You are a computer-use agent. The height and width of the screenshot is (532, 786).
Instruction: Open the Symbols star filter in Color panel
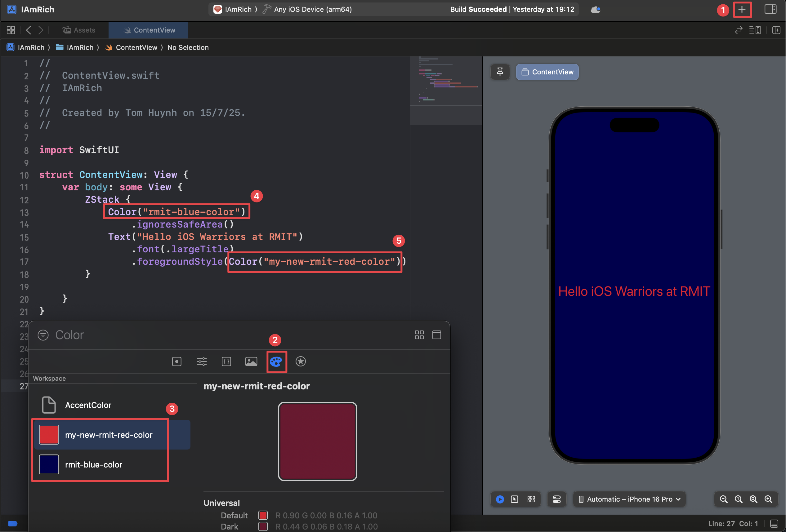click(x=301, y=361)
